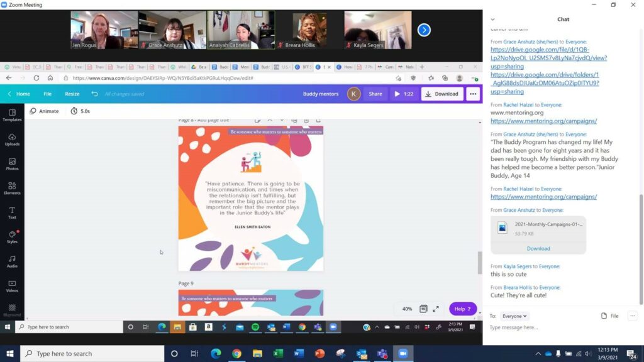Open Canva grid view page icon

click(423, 309)
